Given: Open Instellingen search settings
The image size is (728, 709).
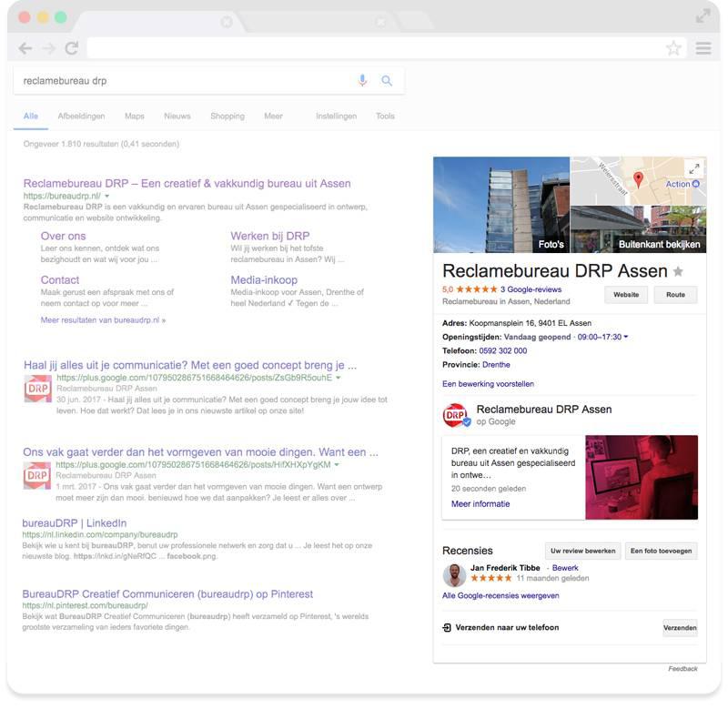Looking at the screenshot, I should (x=336, y=116).
